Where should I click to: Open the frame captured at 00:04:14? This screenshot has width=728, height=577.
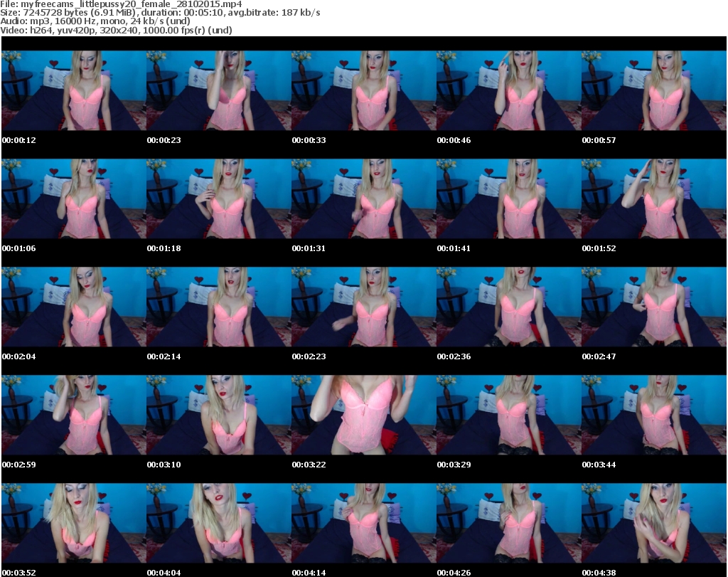pyautogui.click(x=363, y=523)
